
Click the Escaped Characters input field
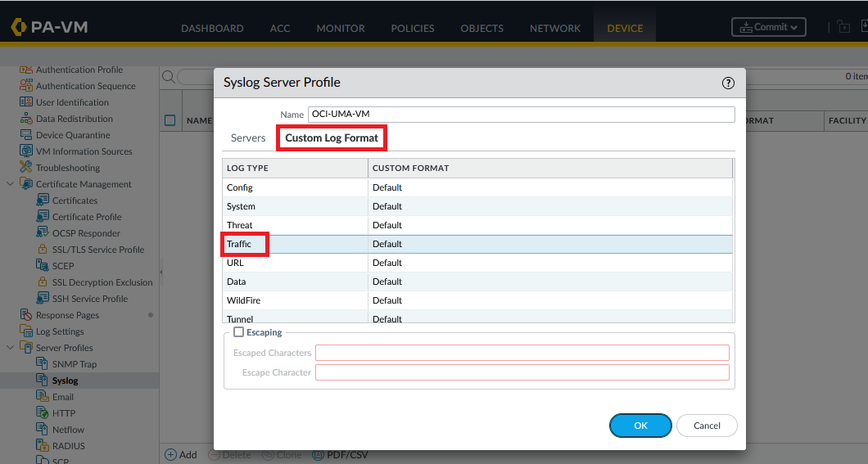click(x=522, y=353)
